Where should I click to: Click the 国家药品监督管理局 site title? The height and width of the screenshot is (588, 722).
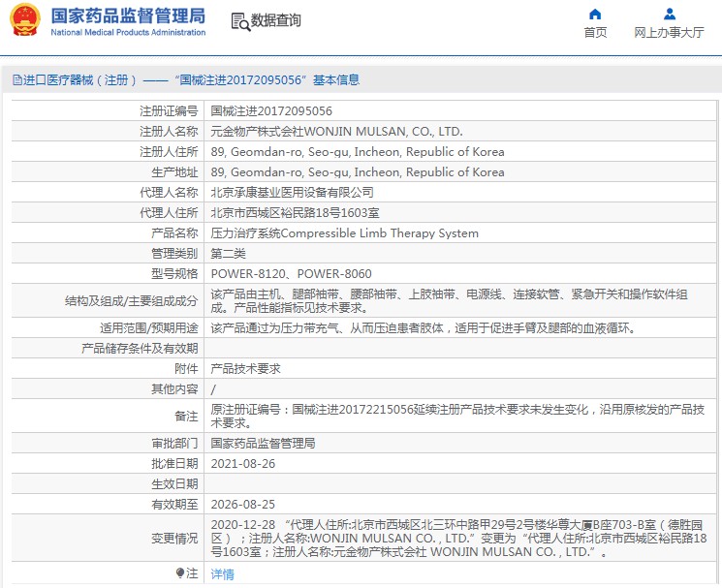point(127,15)
